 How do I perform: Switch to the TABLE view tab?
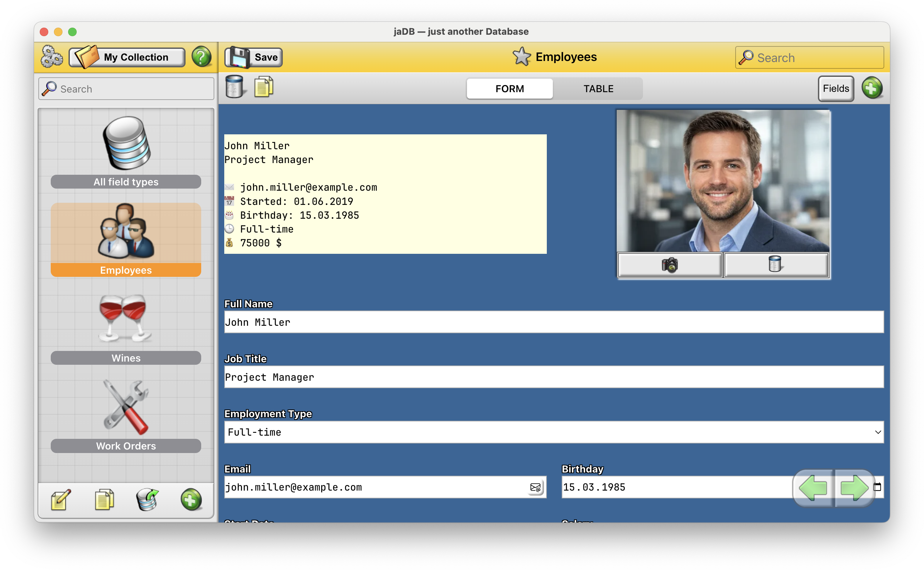(598, 89)
